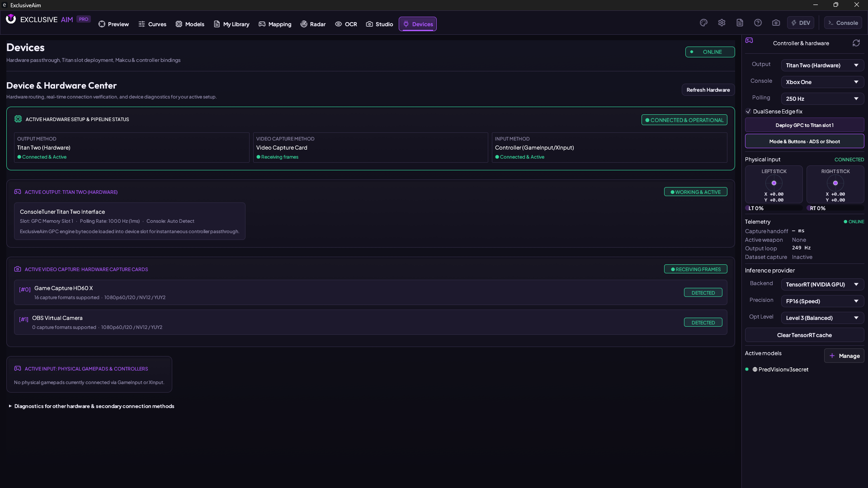Click the screenshot camera icon in toolbar
868x488 pixels.
776,23
